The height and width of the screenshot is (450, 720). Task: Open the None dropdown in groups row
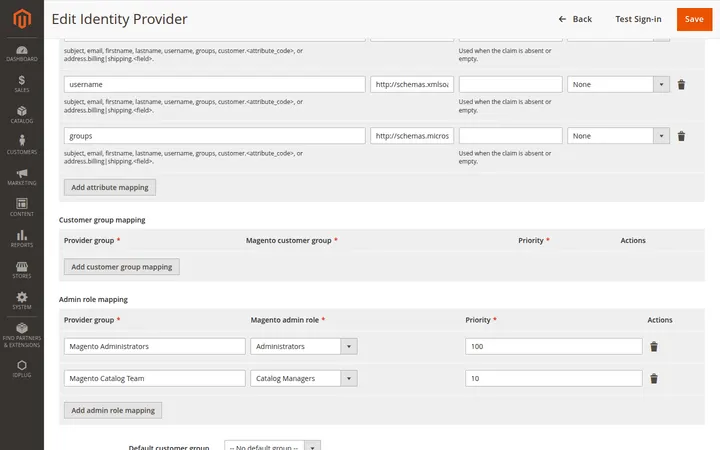(618, 136)
